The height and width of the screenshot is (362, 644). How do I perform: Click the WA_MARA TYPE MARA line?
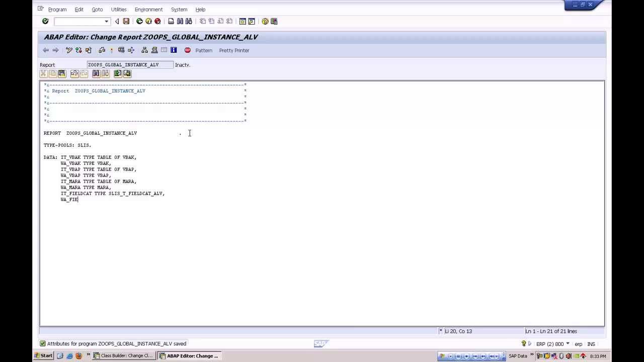86,188
